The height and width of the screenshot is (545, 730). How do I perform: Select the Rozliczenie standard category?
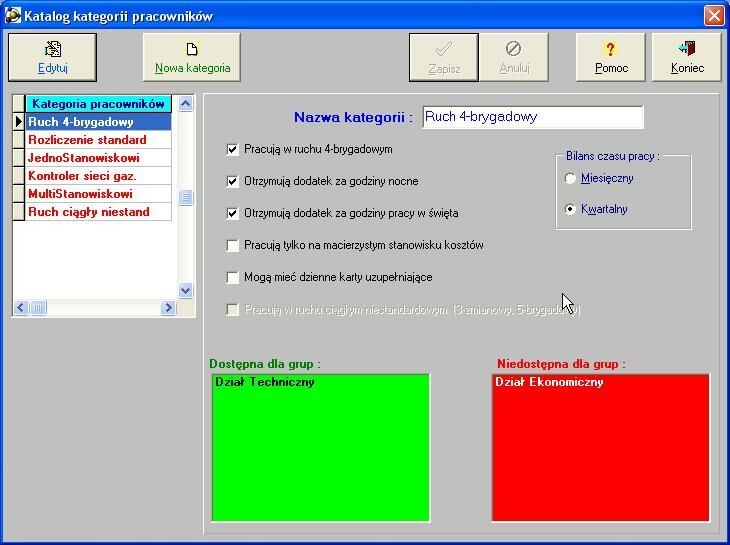point(98,140)
